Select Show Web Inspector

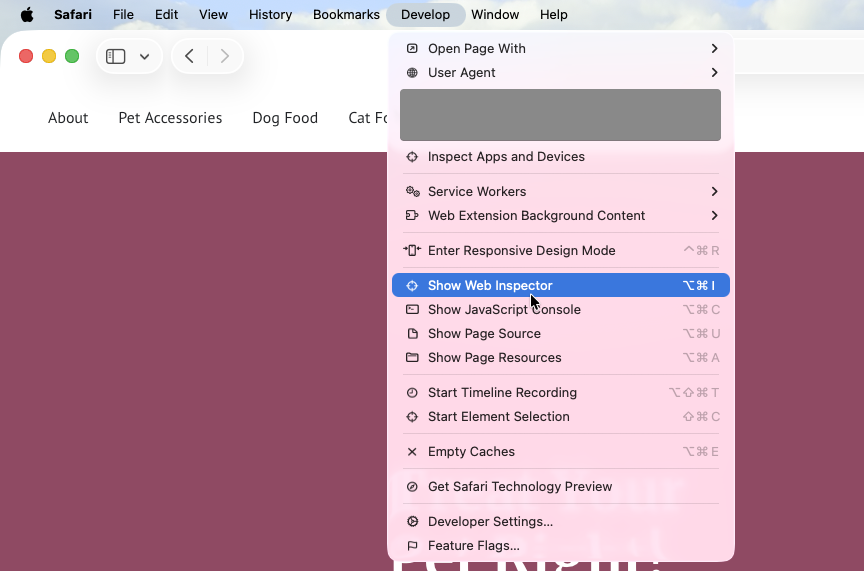coord(561,285)
